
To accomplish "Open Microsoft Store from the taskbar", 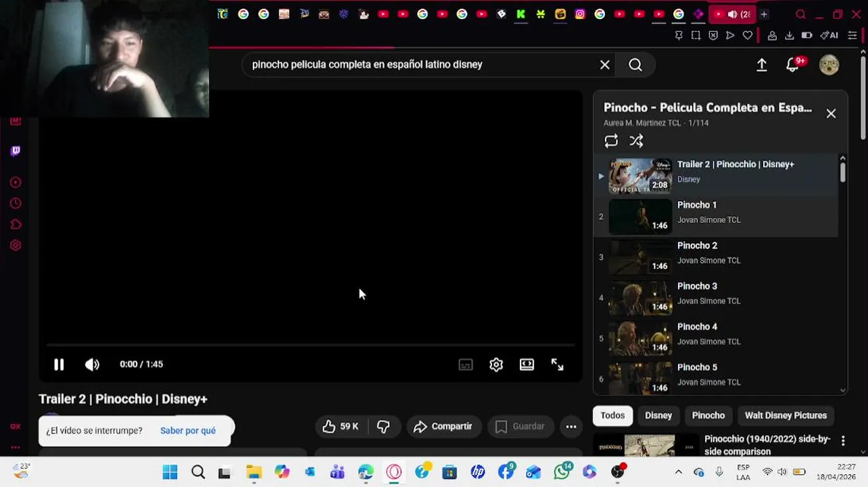I will (x=450, y=472).
